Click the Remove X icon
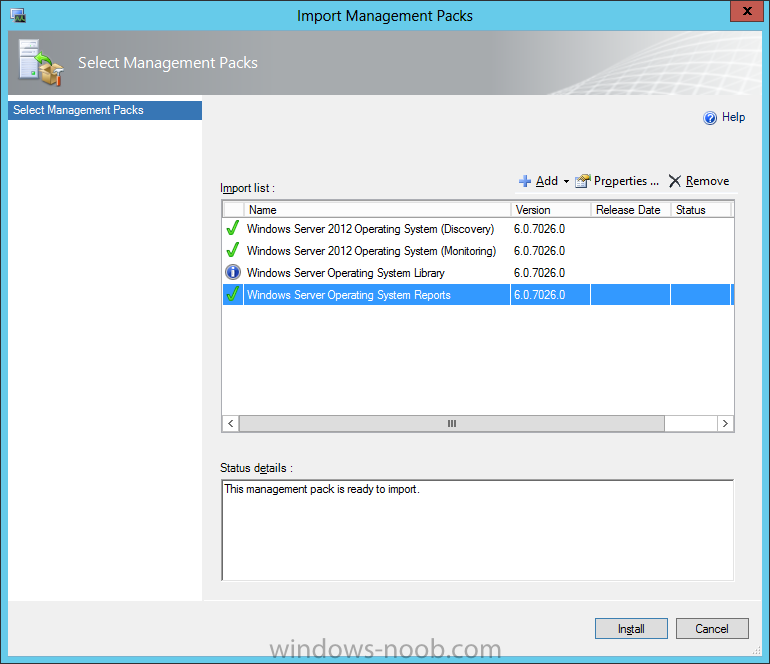This screenshot has width=770, height=664. (675, 181)
